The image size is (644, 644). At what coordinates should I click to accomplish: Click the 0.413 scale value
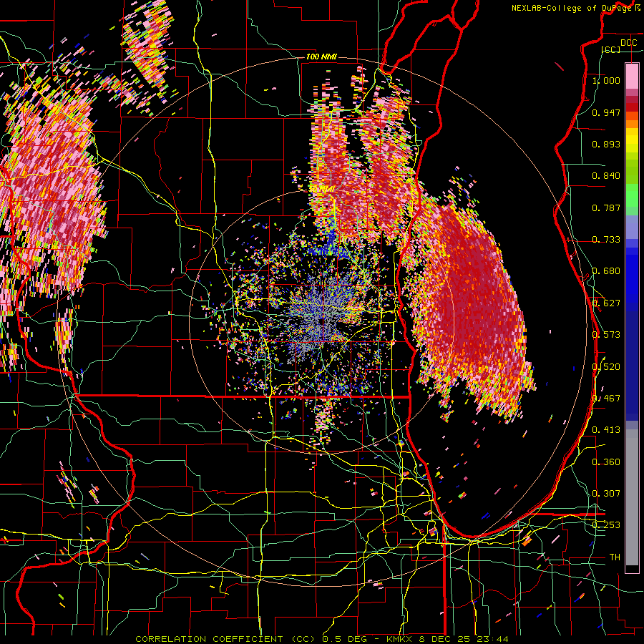pyautogui.click(x=606, y=430)
